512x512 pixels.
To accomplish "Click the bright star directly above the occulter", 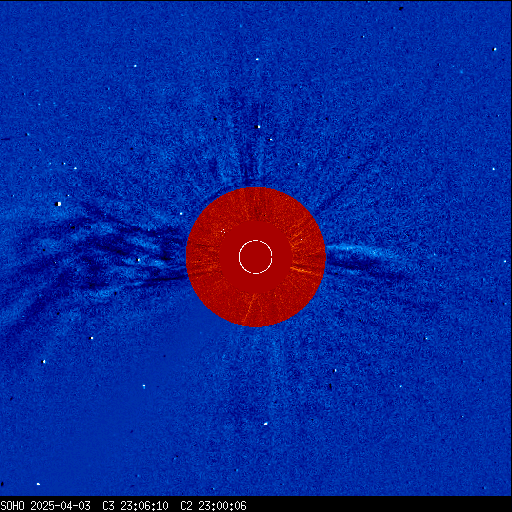I will tap(257, 127).
